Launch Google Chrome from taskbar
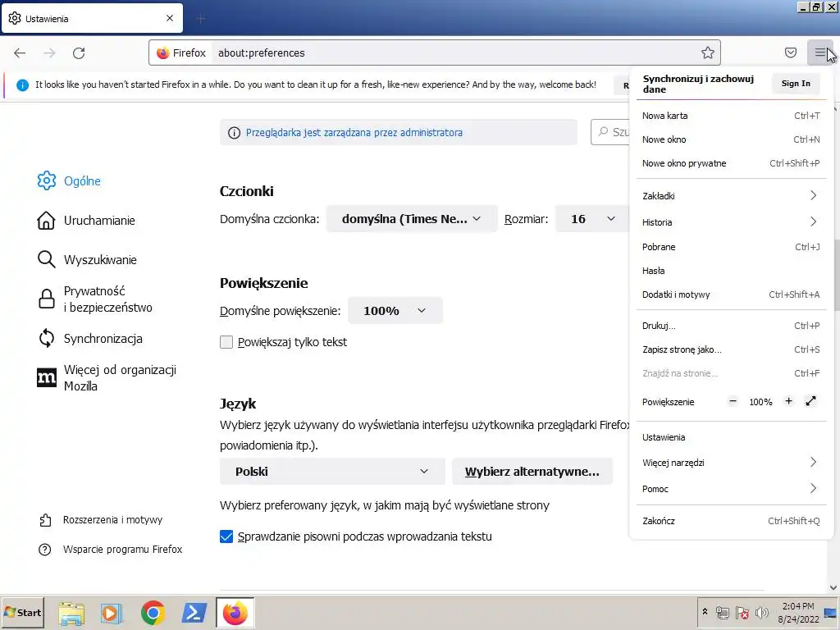Screen dimensions: 840x630 pos(153,613)
